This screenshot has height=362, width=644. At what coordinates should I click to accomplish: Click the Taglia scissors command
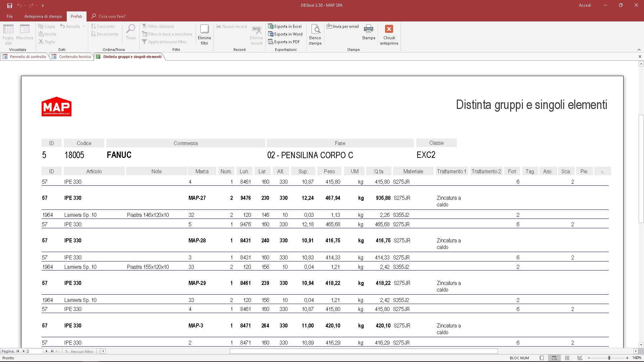[x=47, y=42]
